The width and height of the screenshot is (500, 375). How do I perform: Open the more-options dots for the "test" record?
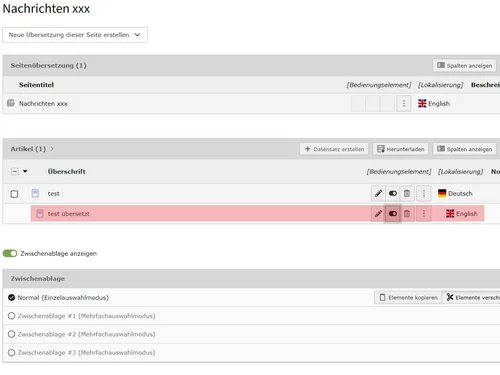pyautogui.click(x=424, y=193)
